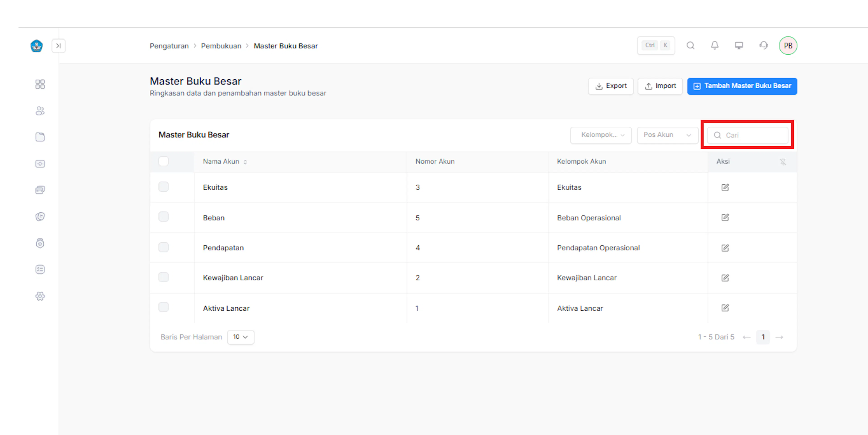This screenshot has width=868, height=435.
Task: Click the Export button
Action: pyautogui.click(x=611, y=86)
